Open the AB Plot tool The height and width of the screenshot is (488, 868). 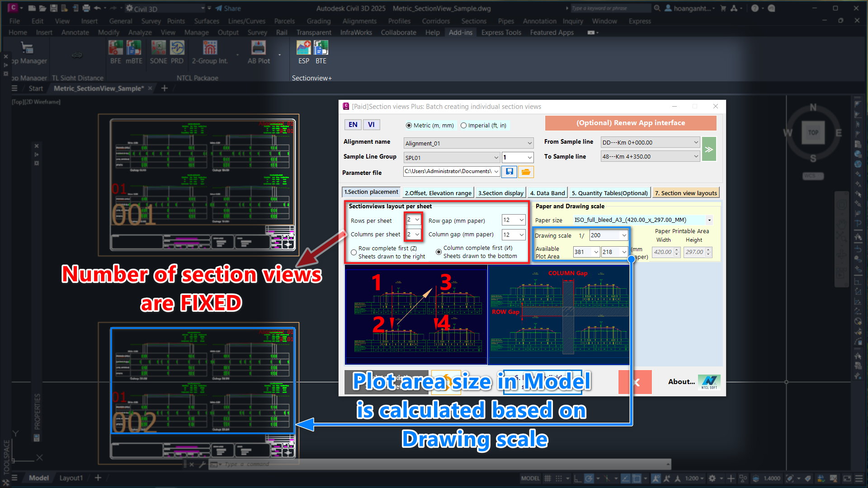(x=259, y=47)
